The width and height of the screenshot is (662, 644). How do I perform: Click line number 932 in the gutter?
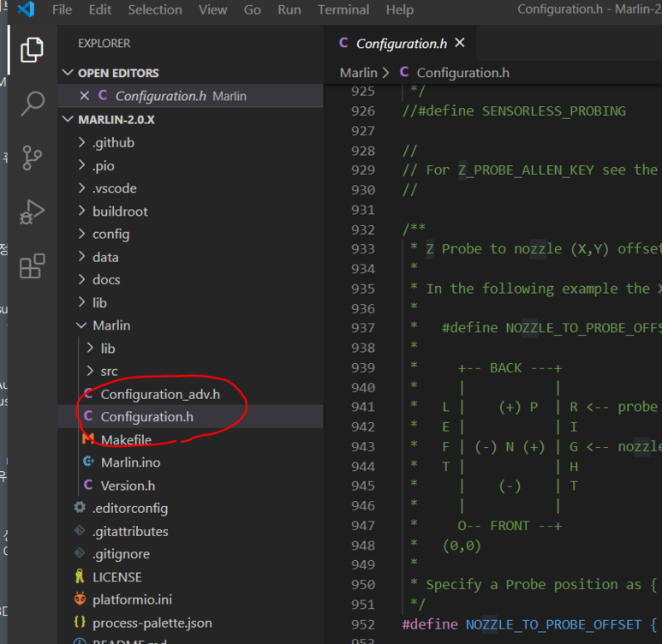(363, 230)
